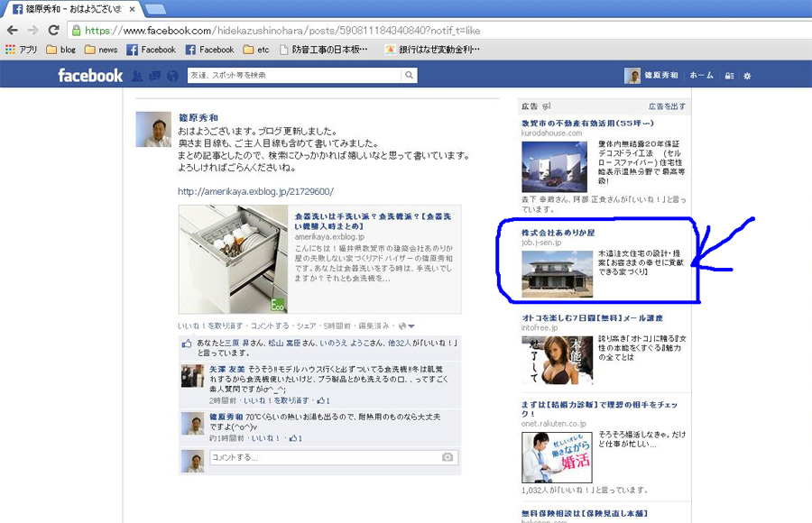Attach a photo with the camera icon
This screenshot has width=812, height=523.
coord(448,457)
